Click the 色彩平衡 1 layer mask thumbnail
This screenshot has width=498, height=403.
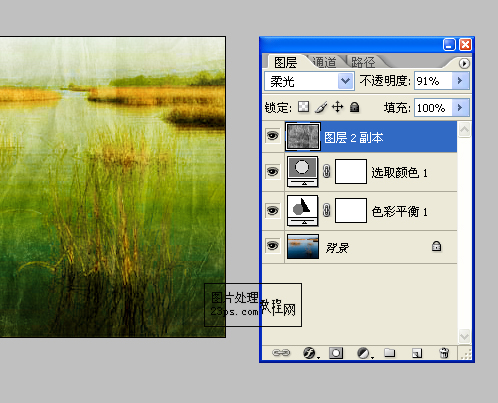[x=351, y=211]
